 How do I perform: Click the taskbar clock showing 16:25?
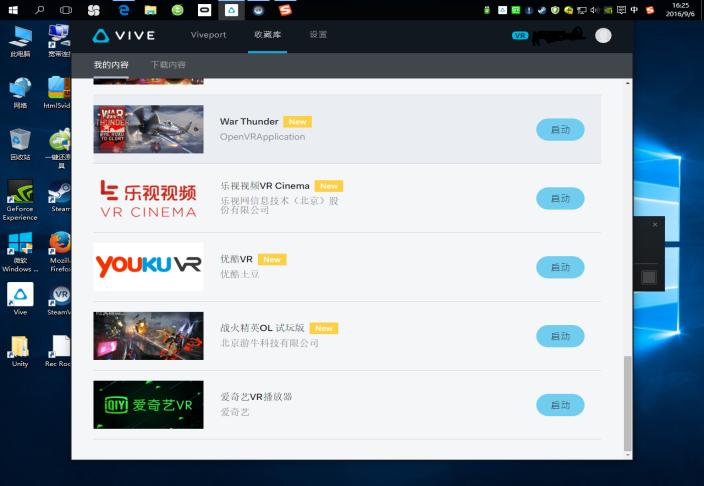point(680,9)
